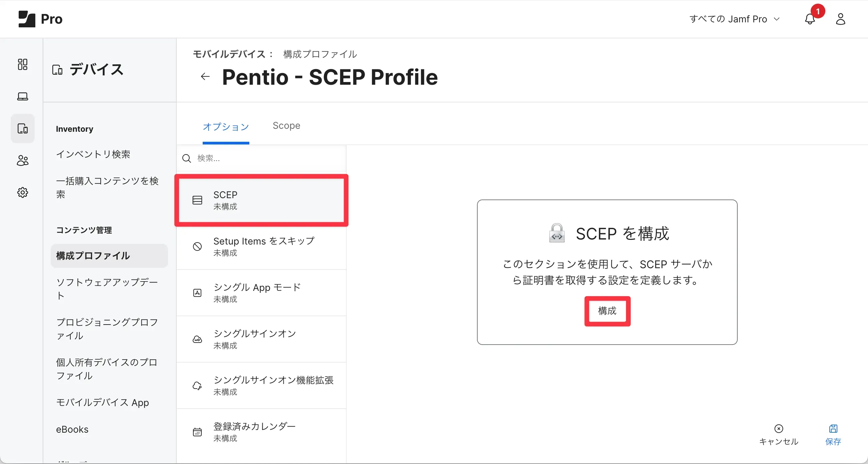This screenshot has height=464, width=868.
Task: Select the SCEP payload item
Action: [261, 200]
